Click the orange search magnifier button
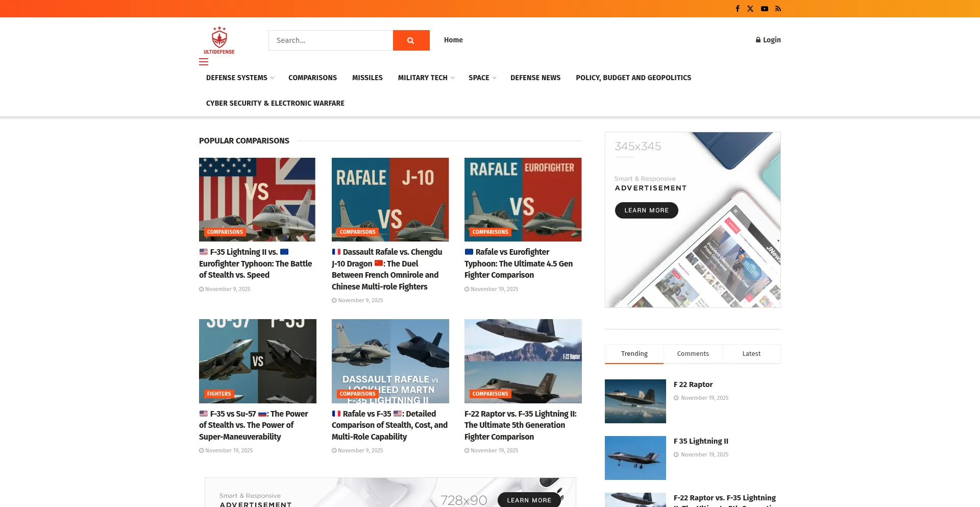Image resolution: width=980 pixels, height=507 pixels. pyautogui.click(x=411, y=40)
